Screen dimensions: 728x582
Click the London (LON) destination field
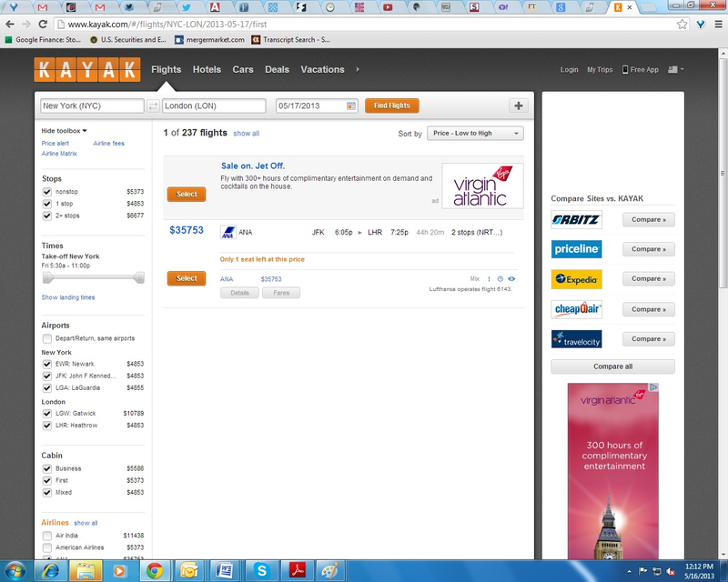[x=214, y=105]
